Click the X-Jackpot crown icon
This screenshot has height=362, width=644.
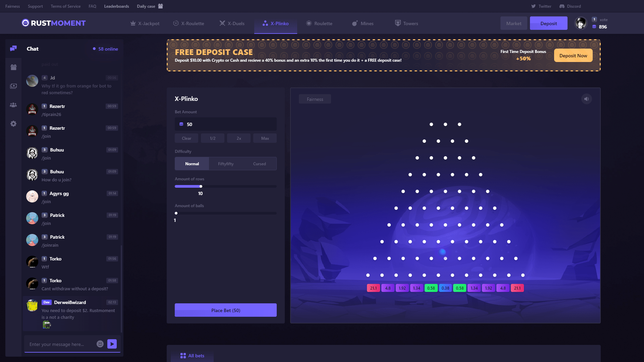[x=133, y=23]
